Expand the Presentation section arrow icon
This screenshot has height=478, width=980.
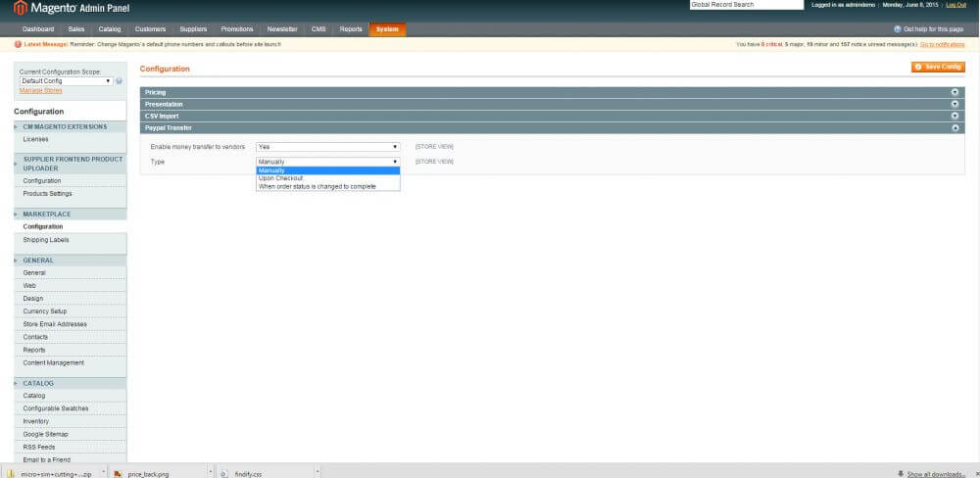pyautogui.click(x=955, y=105)
